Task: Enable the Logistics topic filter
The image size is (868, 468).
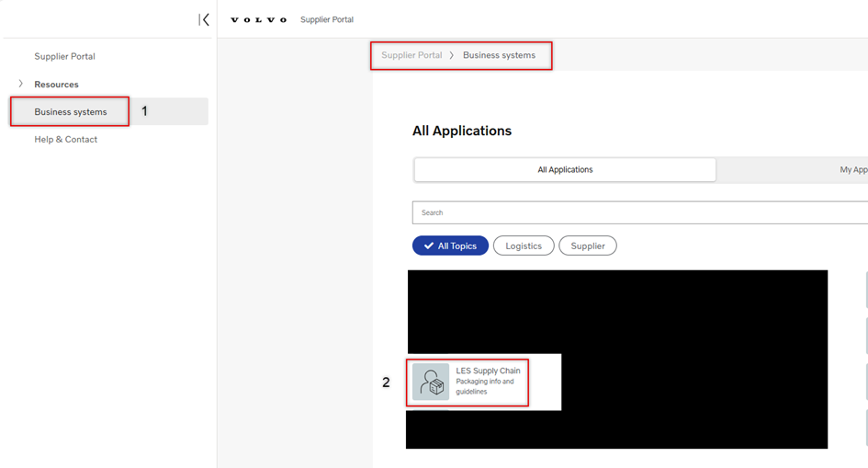Action: coord(524,246)
